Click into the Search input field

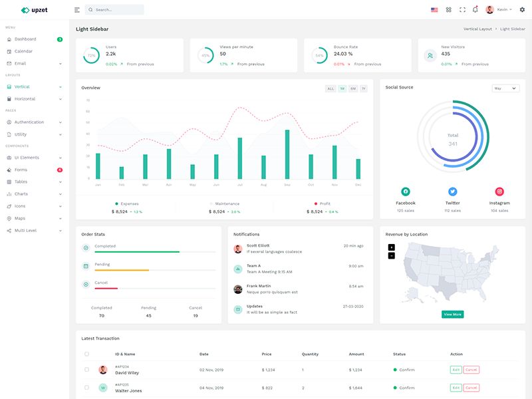[x=114, y=10]
